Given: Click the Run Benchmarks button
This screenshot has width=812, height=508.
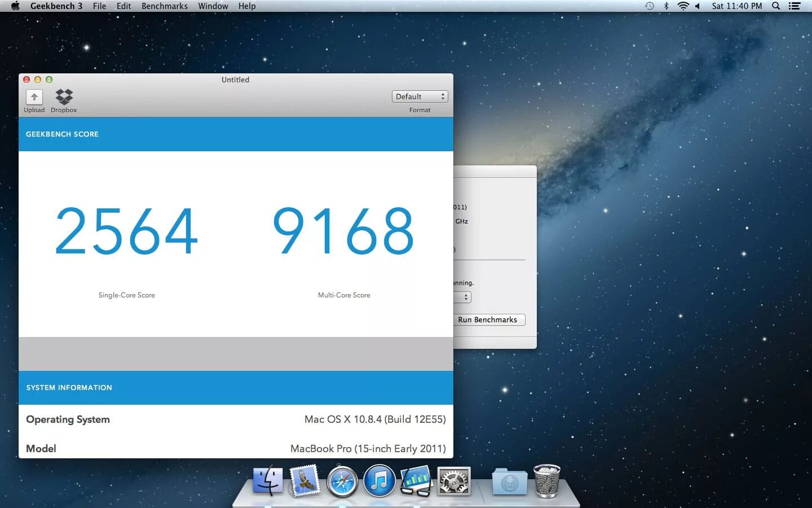Looking at the screenshot, I should point(488,319).
